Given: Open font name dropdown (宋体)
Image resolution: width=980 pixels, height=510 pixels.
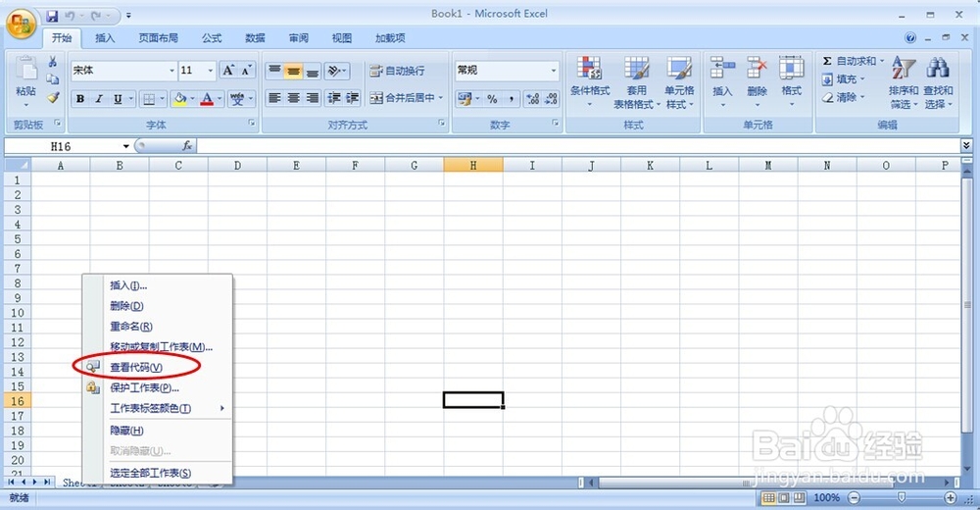Looking at the screenshot, I should point(171,71).
